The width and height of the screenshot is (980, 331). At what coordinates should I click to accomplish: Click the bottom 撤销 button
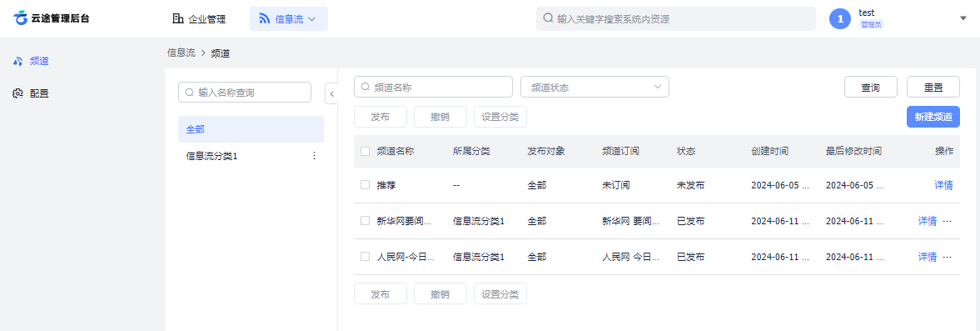click(x=440, y=293)
